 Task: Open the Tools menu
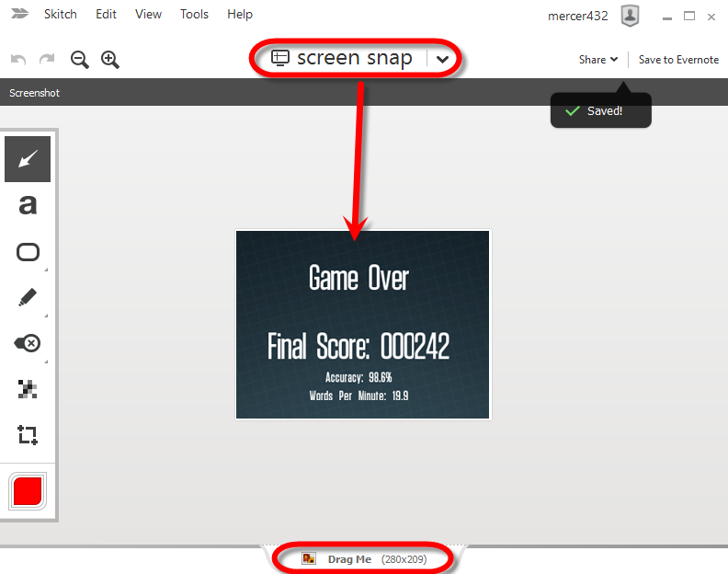(x=194, y=15)
